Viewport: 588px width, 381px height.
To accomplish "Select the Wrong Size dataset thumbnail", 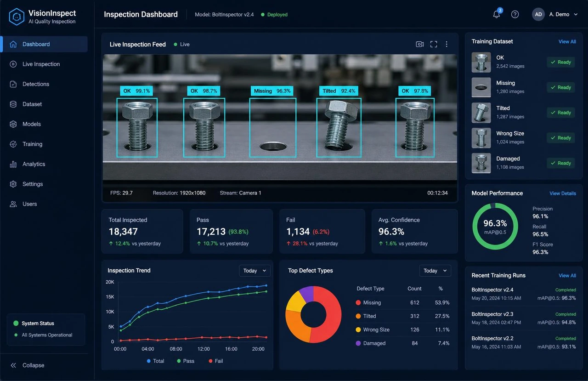I will coord(481,138).
